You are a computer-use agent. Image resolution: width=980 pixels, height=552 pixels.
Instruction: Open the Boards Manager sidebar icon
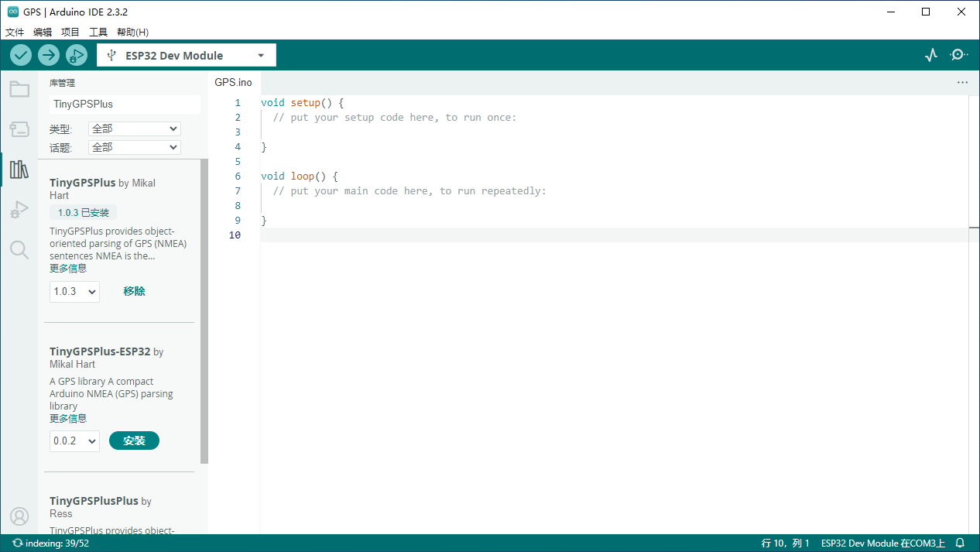tap(19, 129)
